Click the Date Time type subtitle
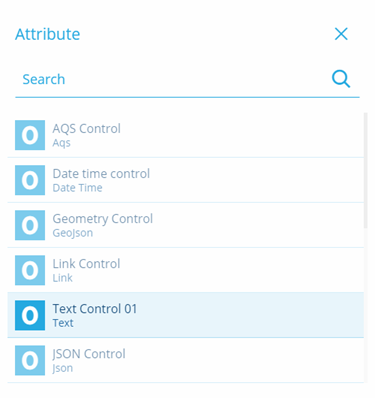Viewport: 375px width, 398px height. coord(77,188)
